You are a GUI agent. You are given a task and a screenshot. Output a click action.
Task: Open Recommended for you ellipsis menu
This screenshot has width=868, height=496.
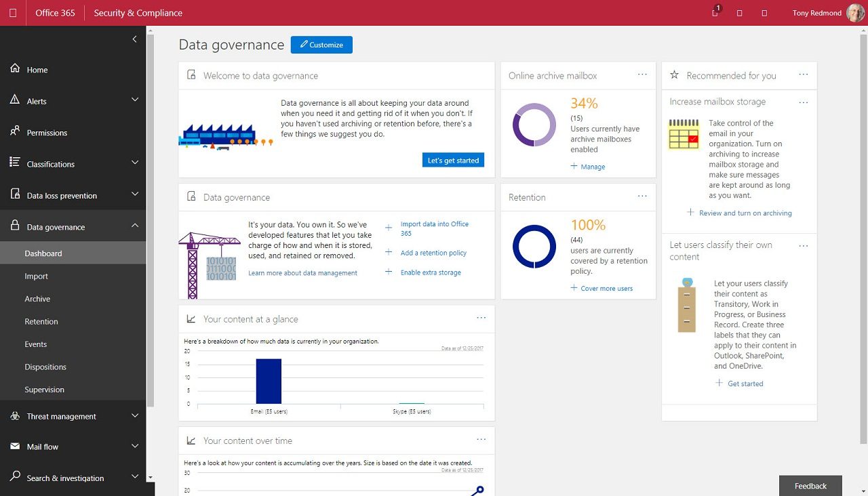click(x=804, y=75)
